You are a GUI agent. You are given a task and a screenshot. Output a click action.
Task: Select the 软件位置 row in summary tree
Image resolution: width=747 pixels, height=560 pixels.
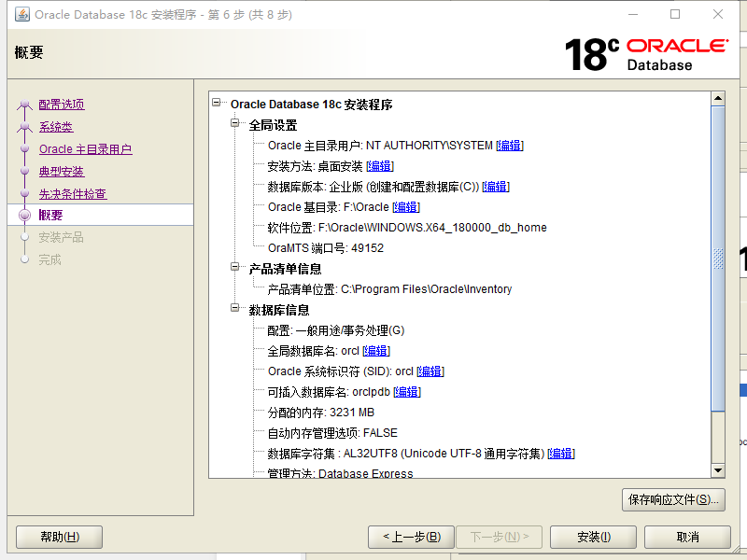[x=407, y=228]
